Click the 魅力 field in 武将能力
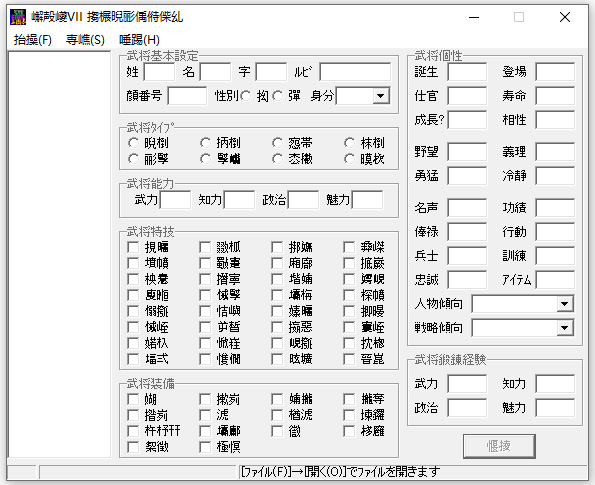This screenshot has height=485, width=595. [x=367, y=200]
